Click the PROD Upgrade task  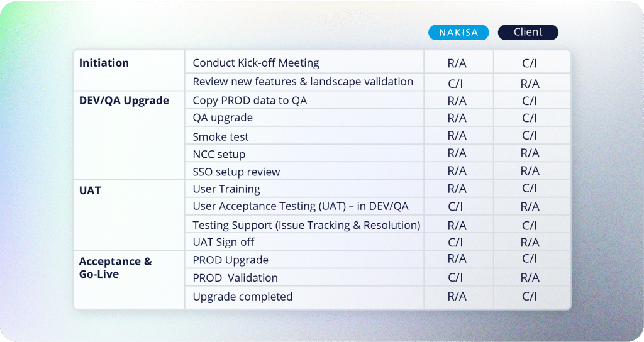click(230, 260)
